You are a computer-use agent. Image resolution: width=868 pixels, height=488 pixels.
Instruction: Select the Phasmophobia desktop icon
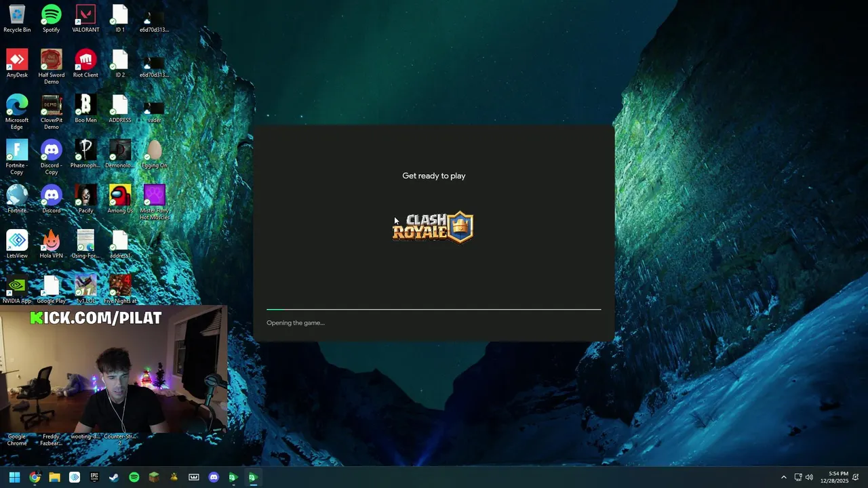tap(85, 155)
